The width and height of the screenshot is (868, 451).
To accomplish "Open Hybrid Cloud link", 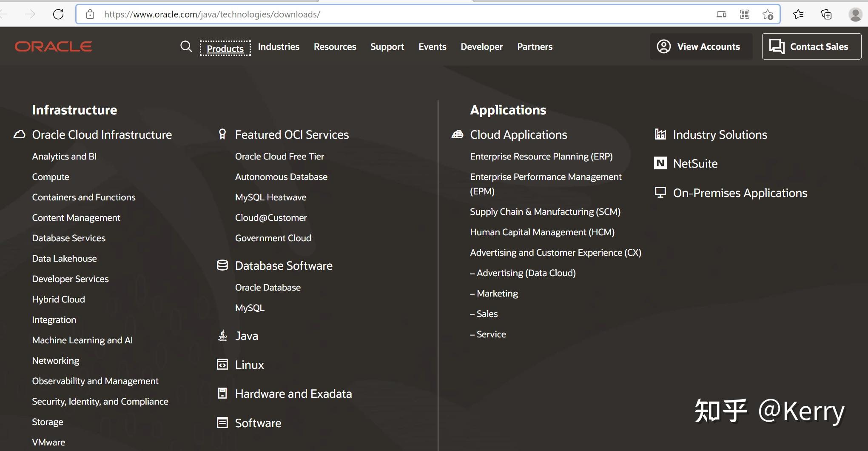I will click(x=59, y=299).
